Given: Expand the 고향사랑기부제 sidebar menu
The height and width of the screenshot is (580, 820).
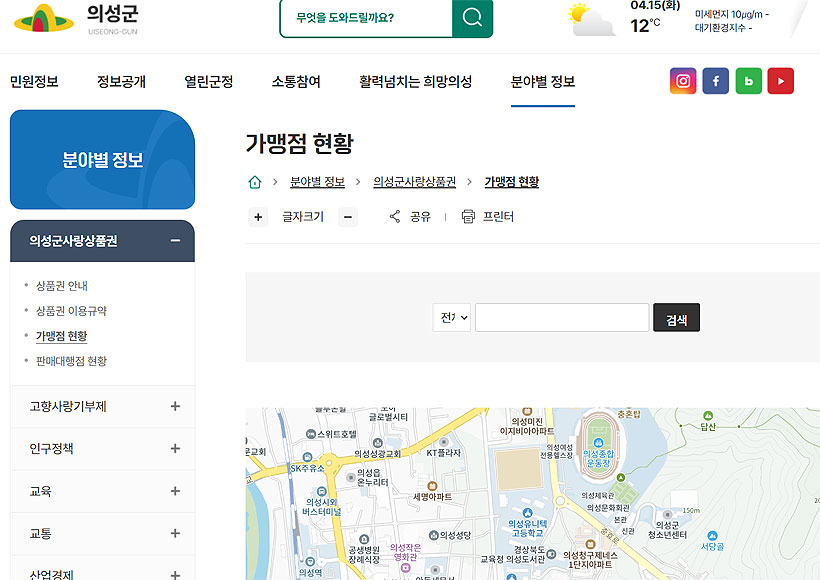Looking at the screenshot, I should coord(102,406).
